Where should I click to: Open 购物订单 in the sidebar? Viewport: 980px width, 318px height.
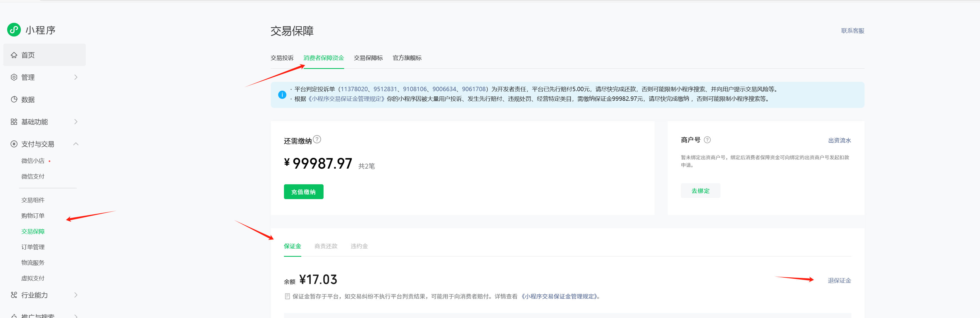(x=33, y=215)
